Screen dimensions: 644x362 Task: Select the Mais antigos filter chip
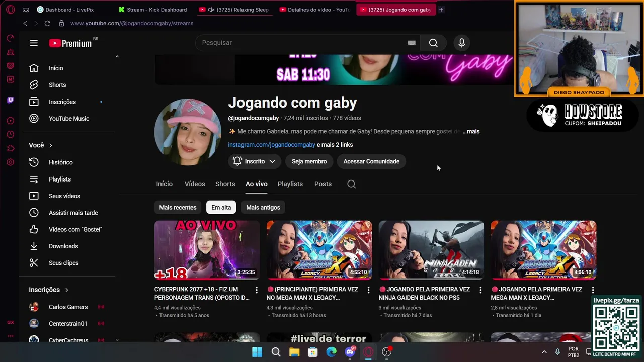pos(263,207)
